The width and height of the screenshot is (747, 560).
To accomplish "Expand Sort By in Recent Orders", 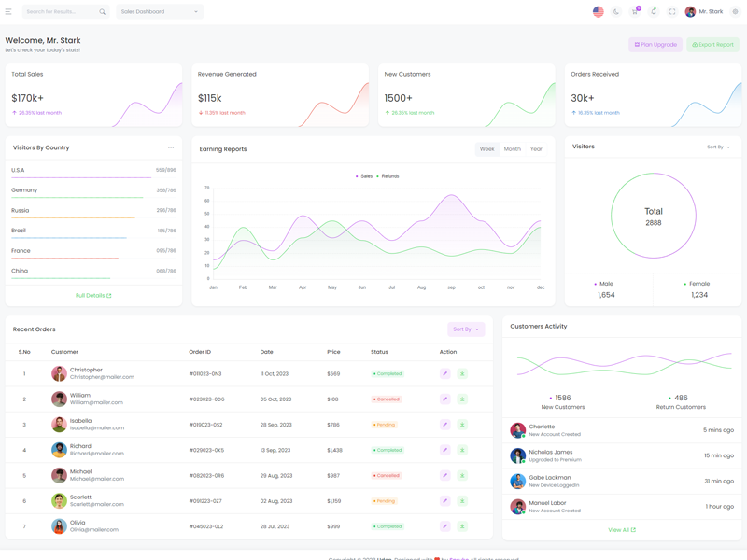I will click(466, 329).
